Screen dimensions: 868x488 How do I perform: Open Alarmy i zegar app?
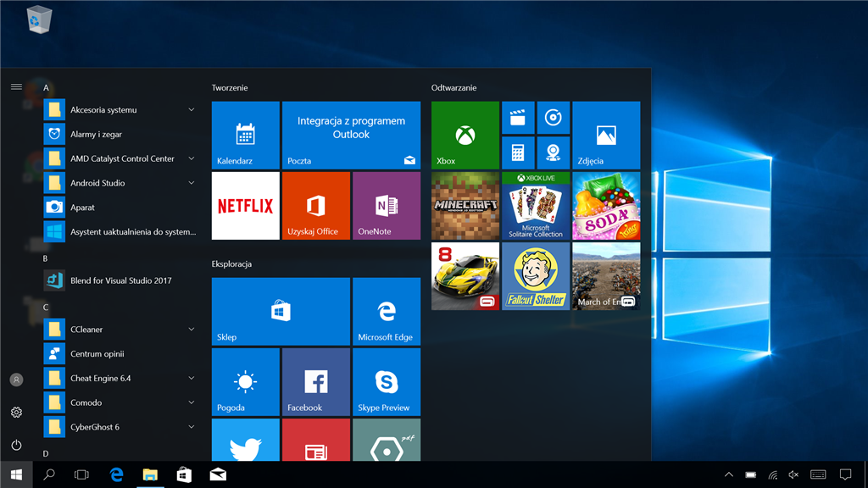[x=121, y=134]
